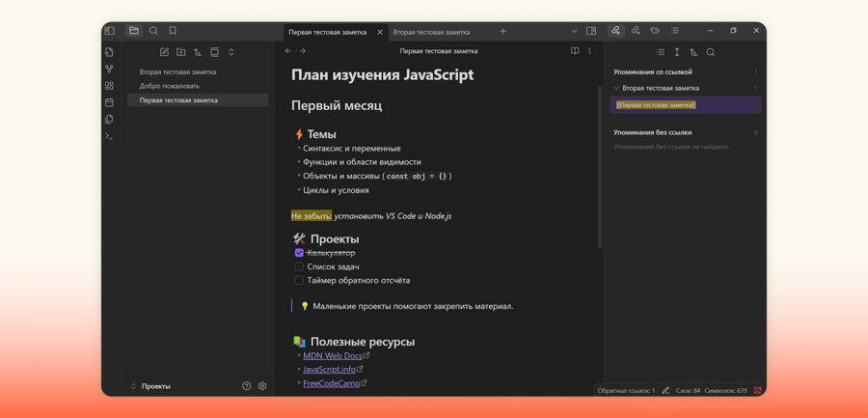The image size is (868, 418).
Task: Open the MDN Web Docs link
Action: pyautogui.click(x=332, y=355)
